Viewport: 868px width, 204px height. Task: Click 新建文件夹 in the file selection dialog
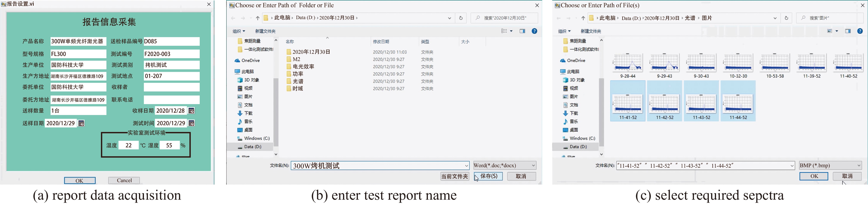point(590,31)
